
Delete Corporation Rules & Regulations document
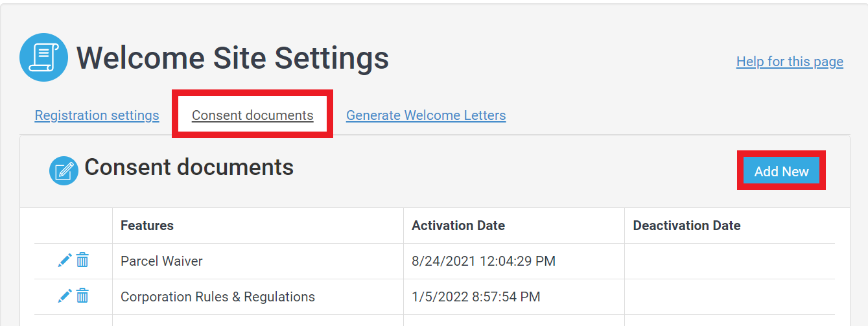[x=82, y=296]
